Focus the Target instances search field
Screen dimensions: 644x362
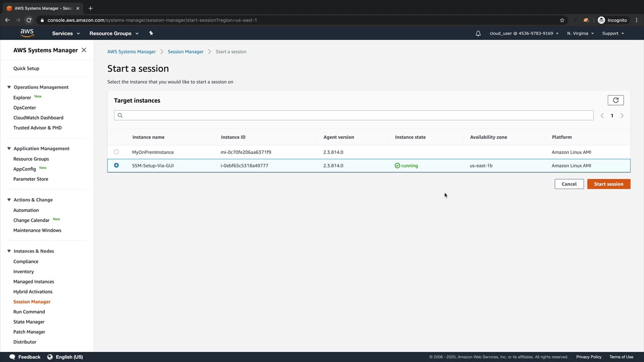[x=354, y=116]
